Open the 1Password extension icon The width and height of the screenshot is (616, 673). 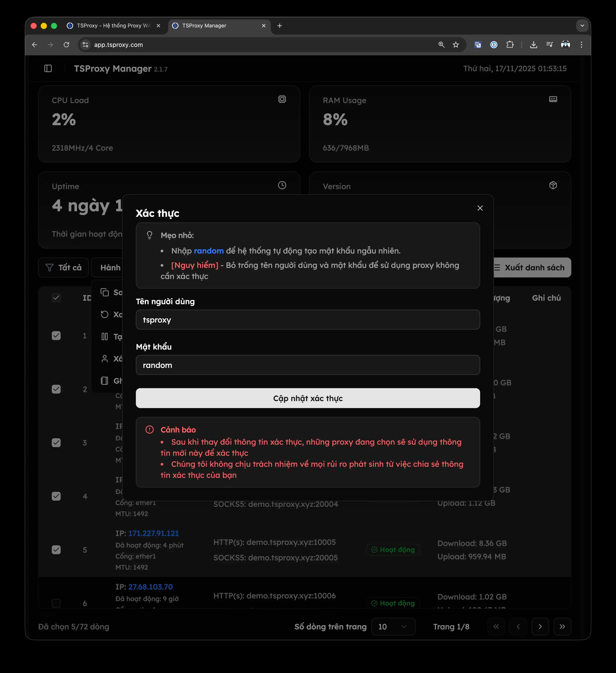(x=494, y=45)
